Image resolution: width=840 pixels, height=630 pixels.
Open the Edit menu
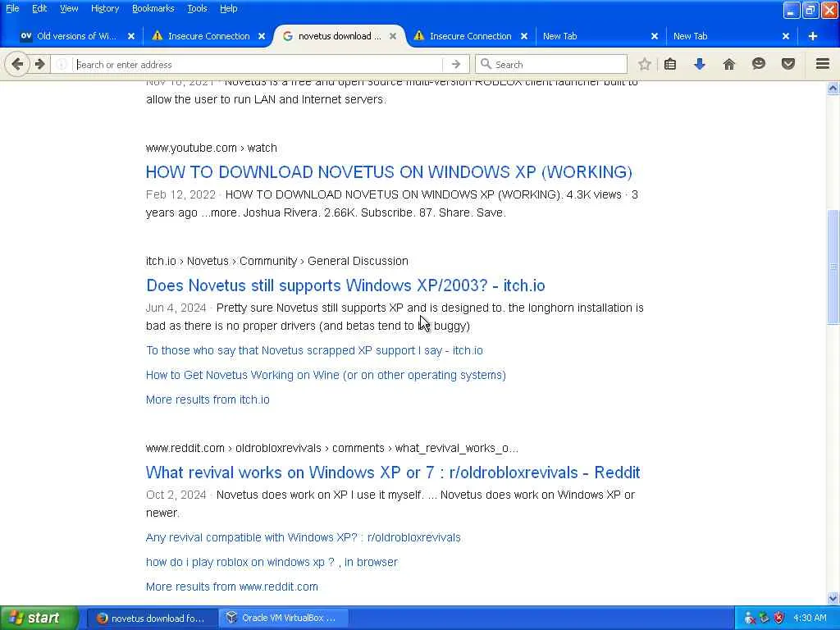point(39,8)
